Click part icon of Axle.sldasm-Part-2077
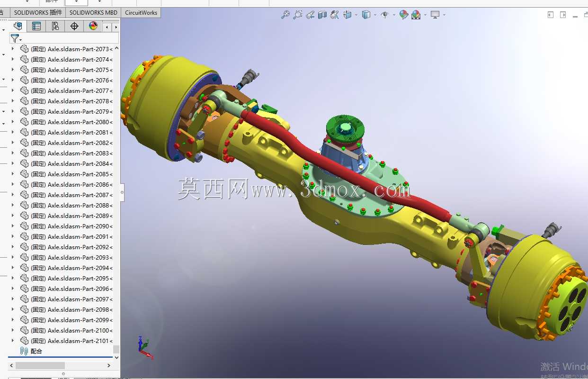The width and height of the screenshot is (588, 379). pyautogui.click(x=25, y=90)
